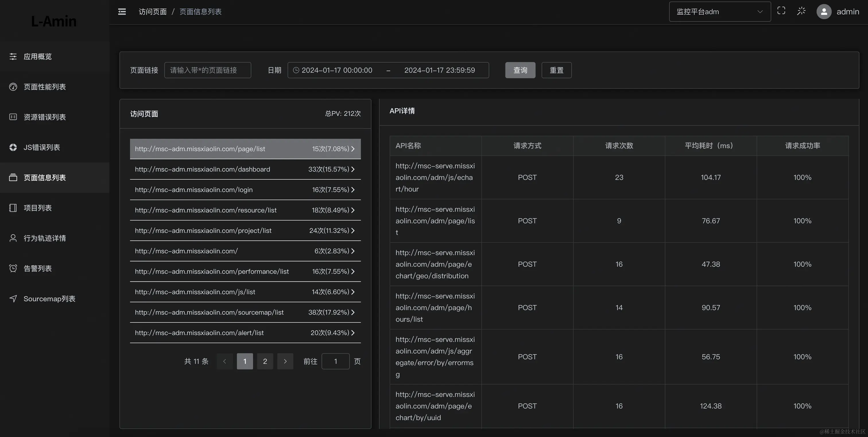Click the 资源错误列表 sidebar icon

13,117
